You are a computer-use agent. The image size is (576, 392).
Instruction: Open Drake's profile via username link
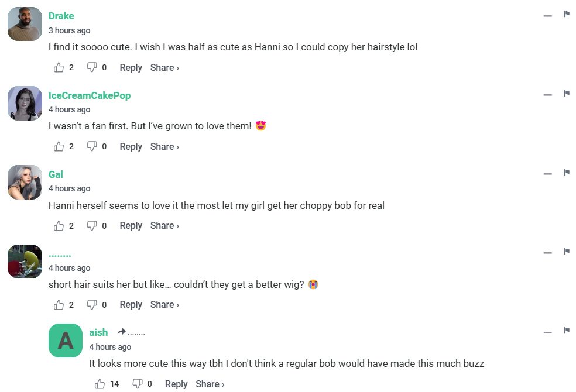point(61,16)
